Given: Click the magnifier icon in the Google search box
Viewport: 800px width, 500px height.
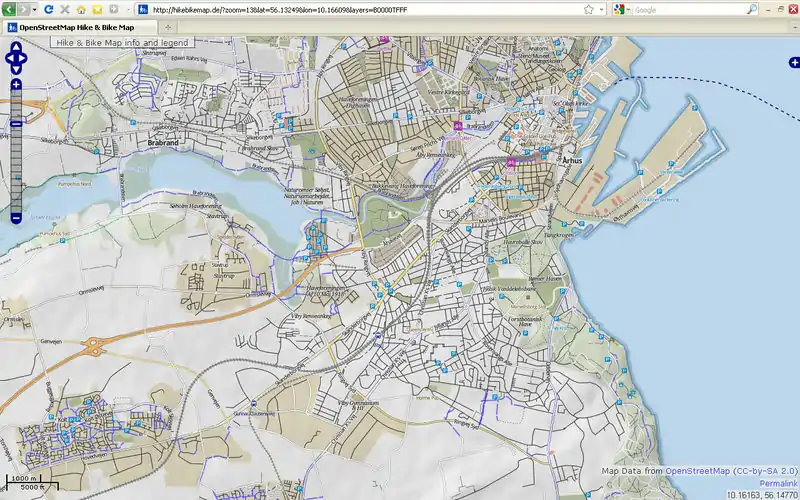Looking at the screenshot, I should coord(750,10).
